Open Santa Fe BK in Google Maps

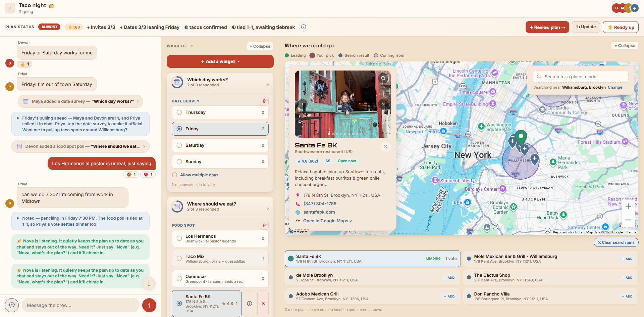click(328, 221)
